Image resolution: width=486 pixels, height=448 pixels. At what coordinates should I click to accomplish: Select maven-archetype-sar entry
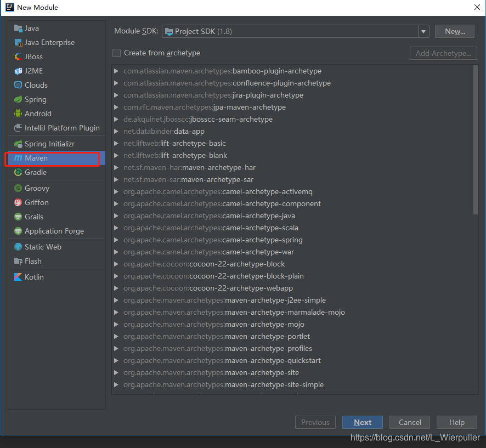[189, 180]
